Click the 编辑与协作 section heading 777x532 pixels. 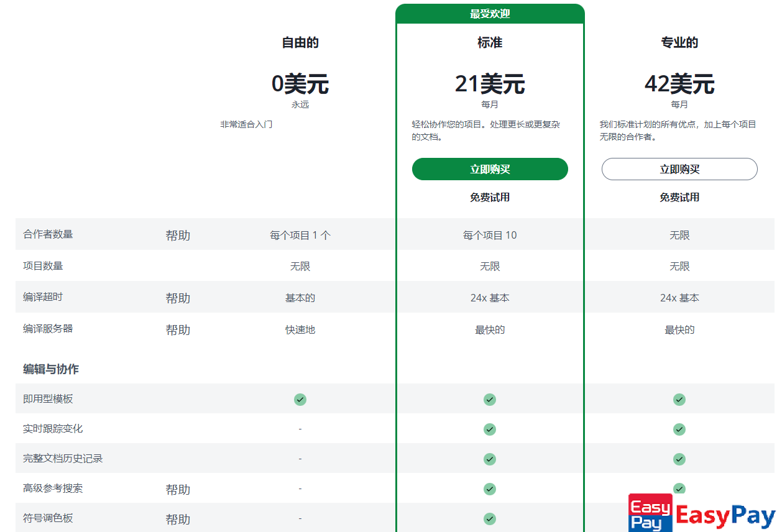[x=51, y=369]
